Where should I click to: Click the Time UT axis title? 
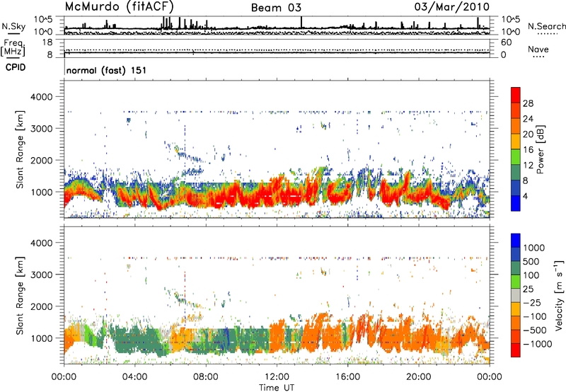coord(277,388)
